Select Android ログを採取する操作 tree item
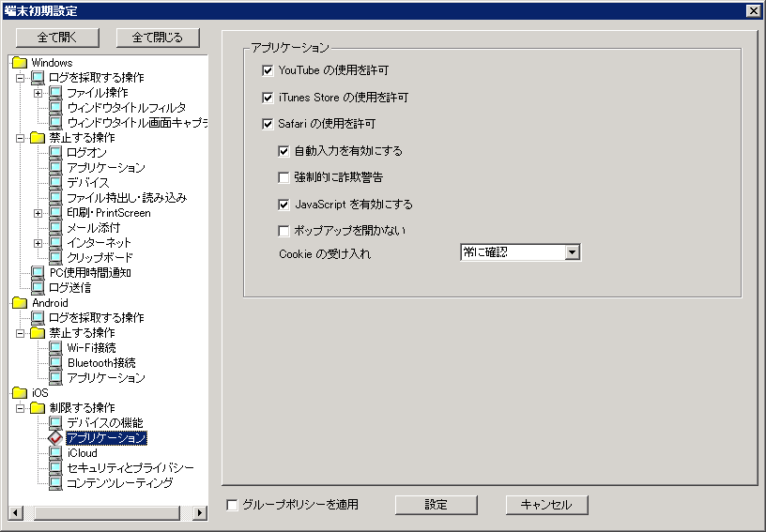This screenshot has height=532, width=766. (x=97, y=318)
